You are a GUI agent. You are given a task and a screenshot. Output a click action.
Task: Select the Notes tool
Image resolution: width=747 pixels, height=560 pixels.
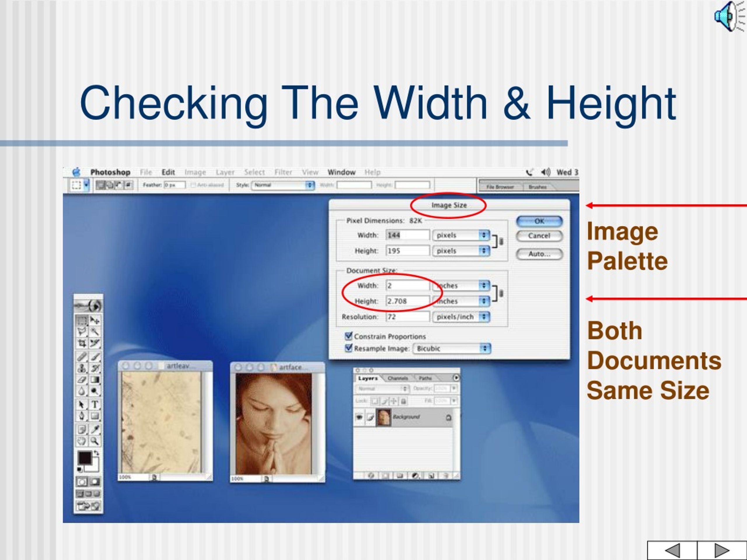[x=82, y=429]
